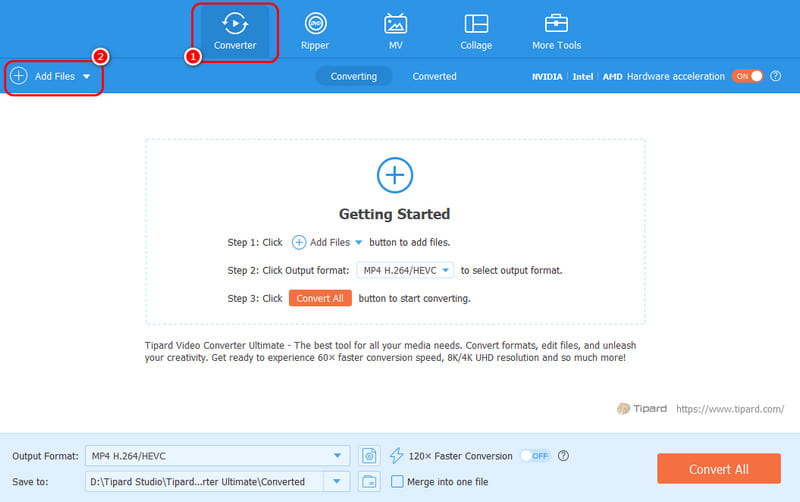Open the Converter module
The height and width of the screenshot is (502, 800).
pos(235,32)
